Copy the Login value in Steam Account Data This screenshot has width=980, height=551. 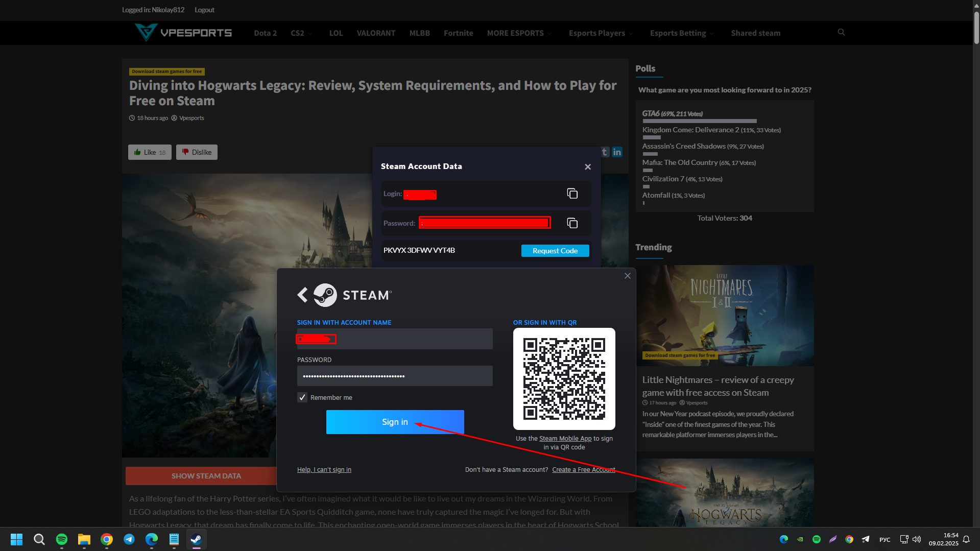(x=572, y=194)
